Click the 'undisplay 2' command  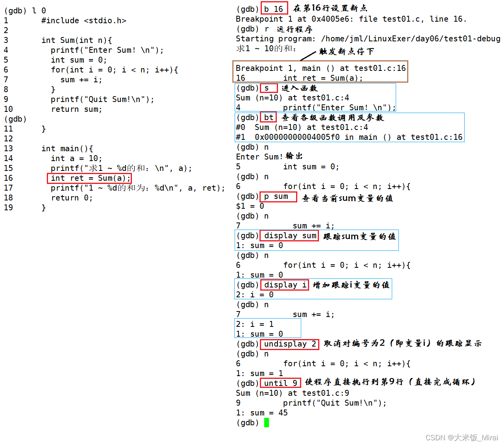290,344
